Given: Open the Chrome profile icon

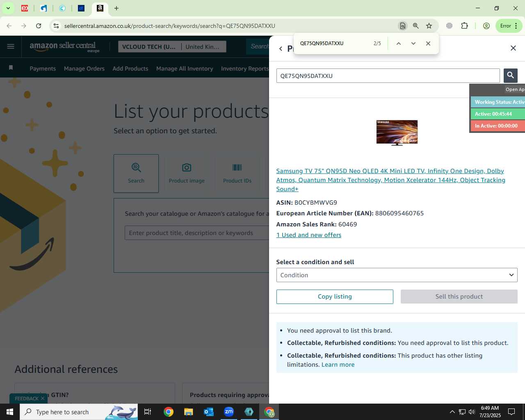Looking at the screenshot, I should pyautogui.click(x=486, y=26).
